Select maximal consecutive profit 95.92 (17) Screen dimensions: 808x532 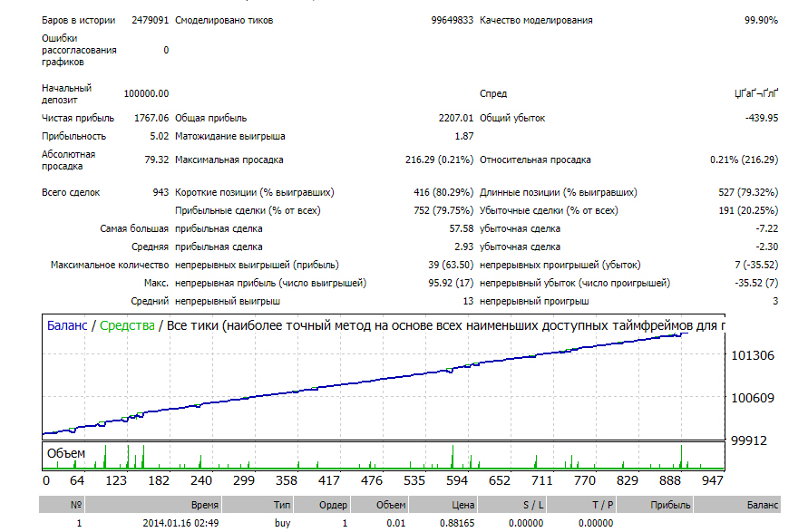click(x=451, y=283)
